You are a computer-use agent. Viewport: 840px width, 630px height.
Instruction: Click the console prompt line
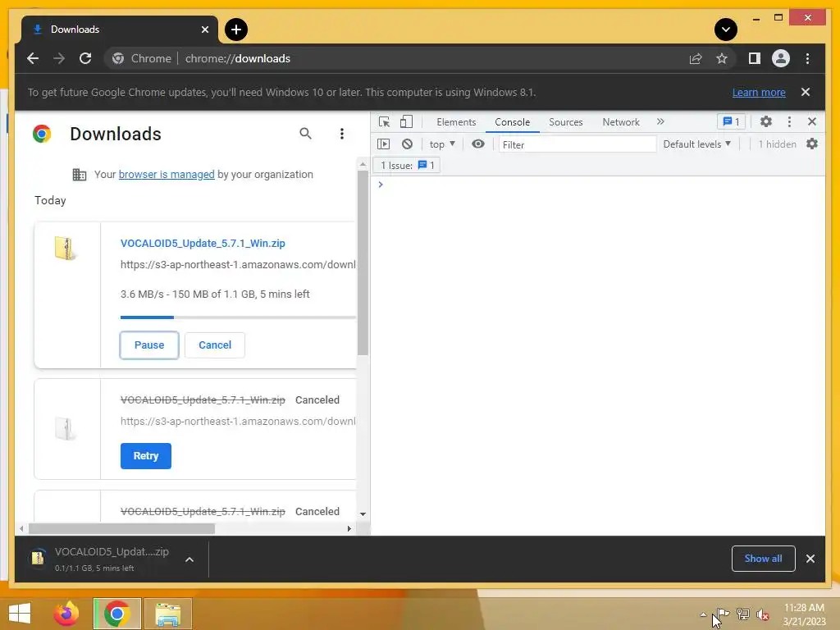(x=597, y=185)
